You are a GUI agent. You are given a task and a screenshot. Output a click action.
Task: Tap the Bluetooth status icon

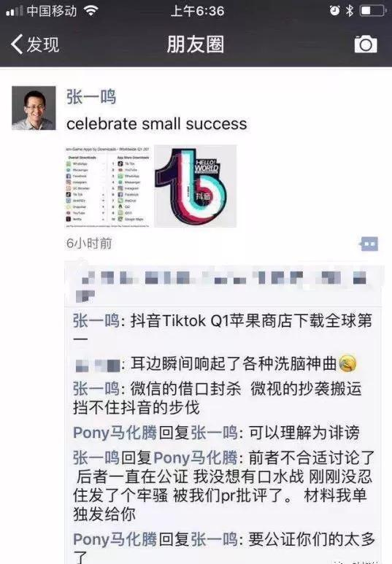(x=350, y=10)
